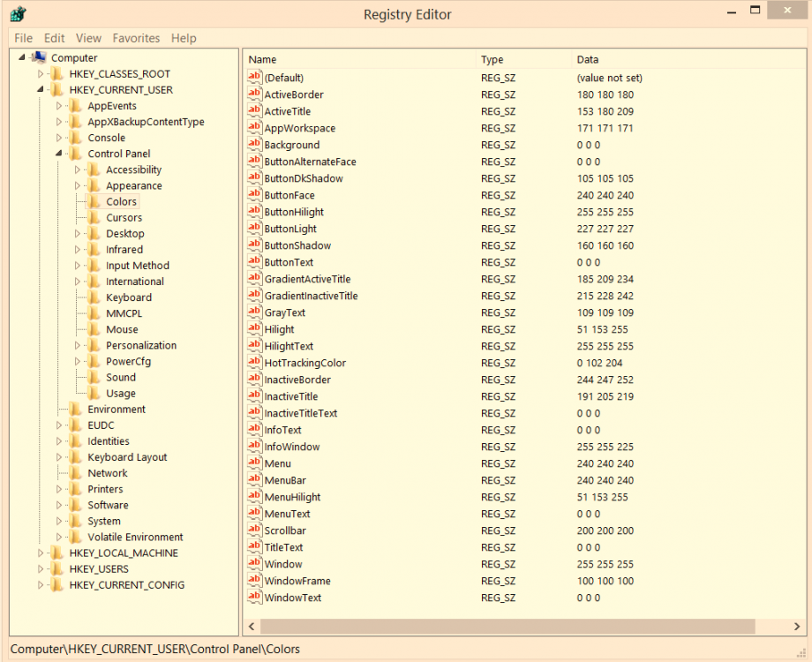Select the GradientActiveTitle value name
Viewport: 812px width, 662px height.
(308, 279)
